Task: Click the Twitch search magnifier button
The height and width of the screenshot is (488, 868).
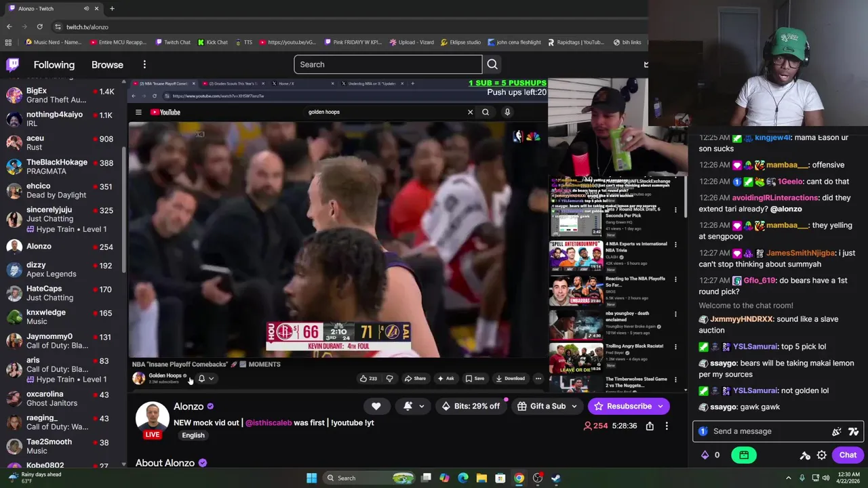Action: 492,64
